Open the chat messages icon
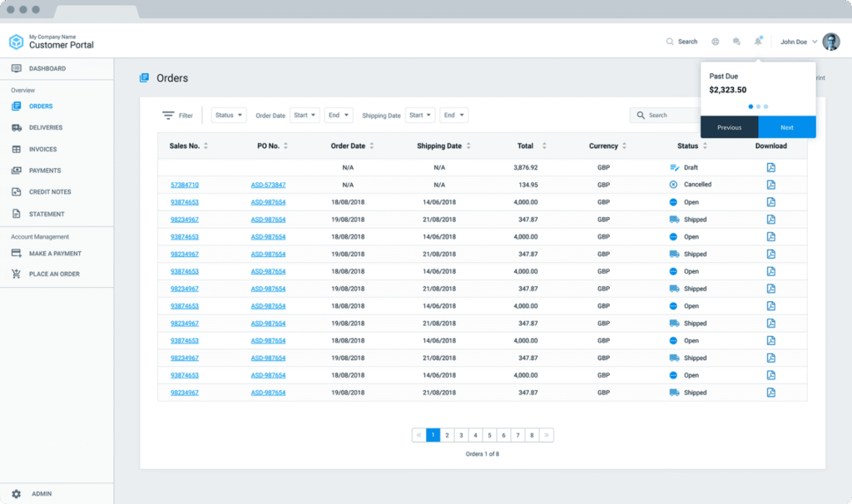 tap(736, 42)
